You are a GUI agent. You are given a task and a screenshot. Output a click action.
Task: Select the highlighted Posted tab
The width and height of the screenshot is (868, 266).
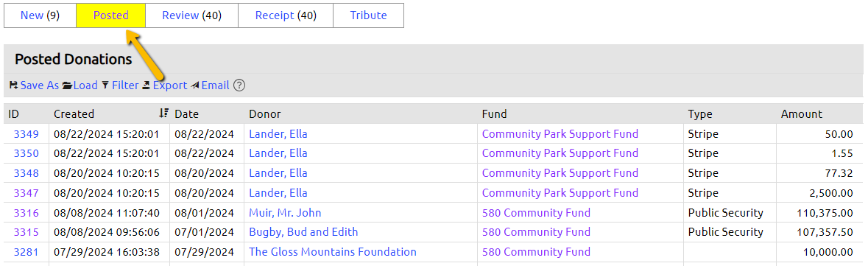(110, 15)
